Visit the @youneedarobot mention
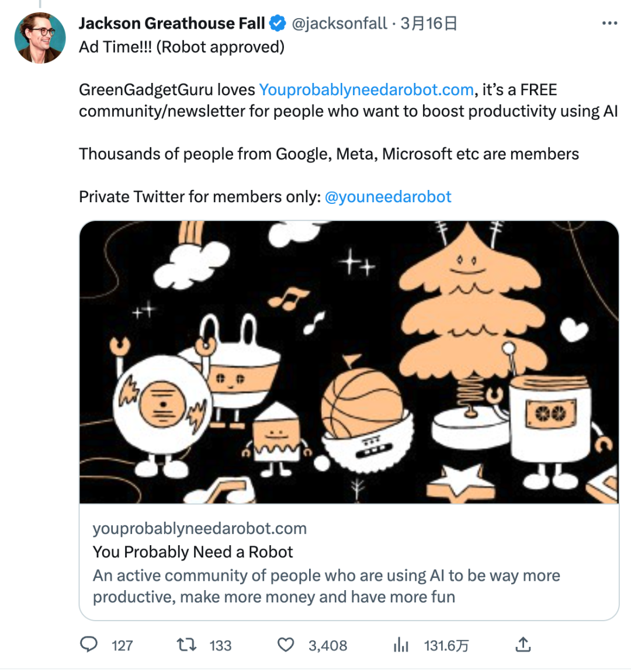This screenshot has height=672, width=631. point(388,197)
